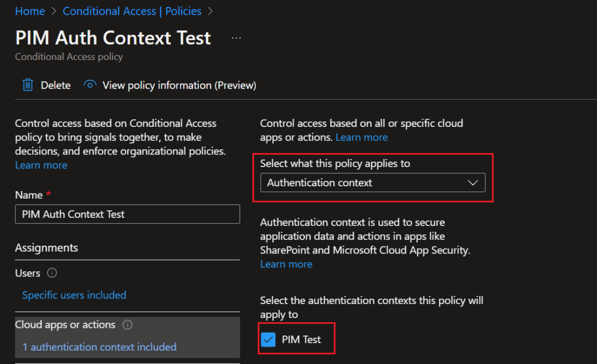Click info icon beside Cloud apps or actions
Screen dimensions: 597x364
pos(128,325)
